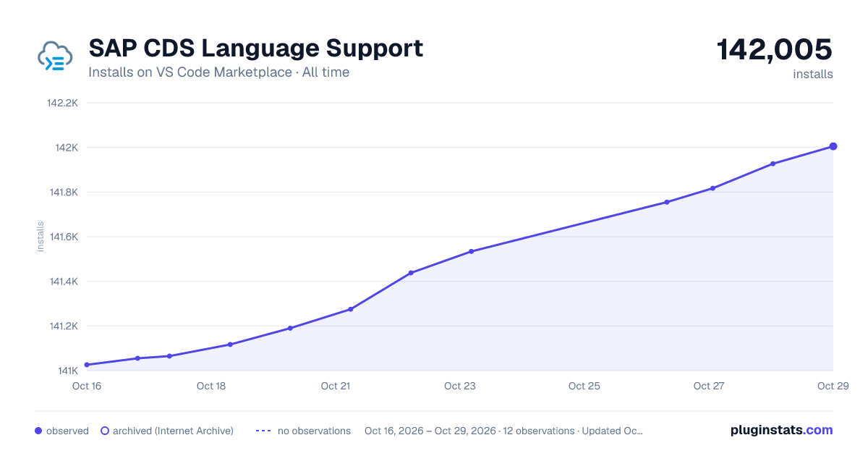Click the 142,005 total installs figure

click(775, 49)
